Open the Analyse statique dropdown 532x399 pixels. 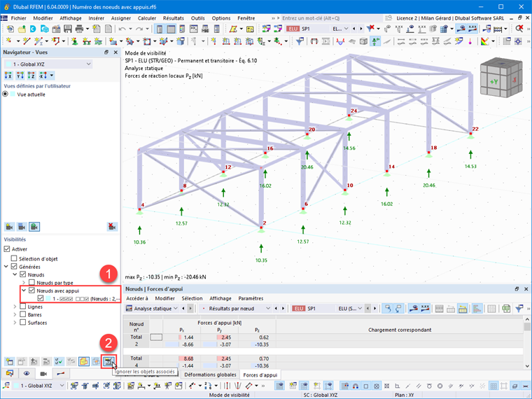152,309
